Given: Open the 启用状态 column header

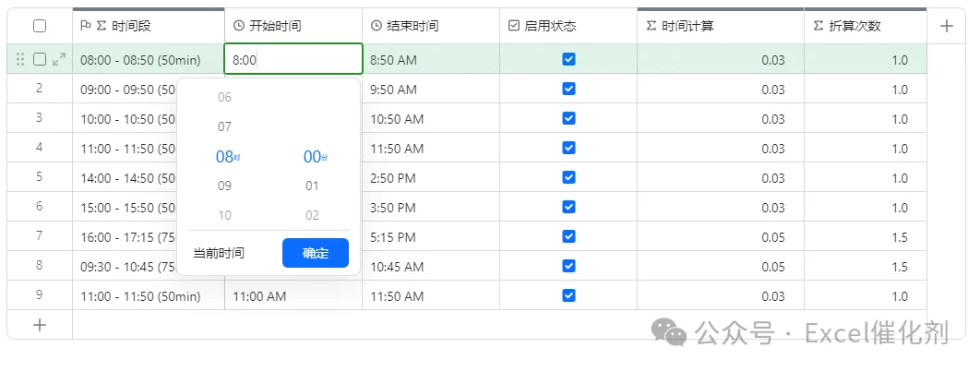Looking at the screenshot, I should 568,26.
